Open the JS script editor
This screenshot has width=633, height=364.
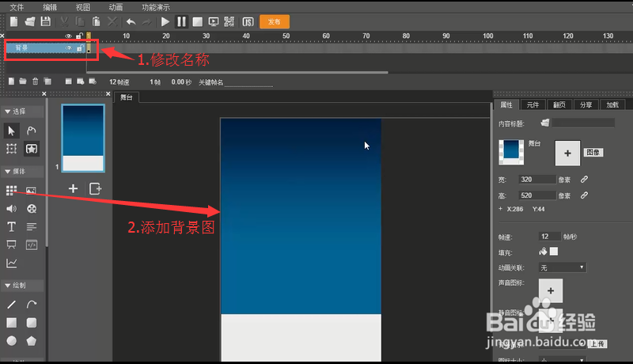click(248, 22)
